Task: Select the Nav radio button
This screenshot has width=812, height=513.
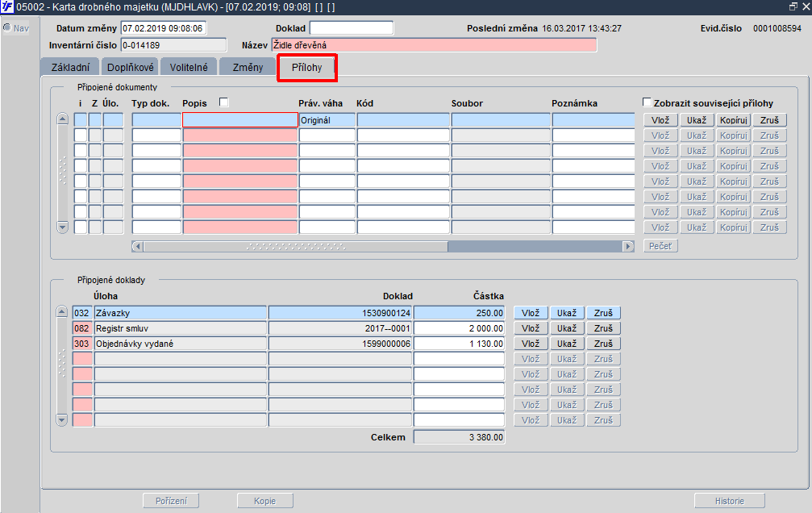Action: point(7,27)
